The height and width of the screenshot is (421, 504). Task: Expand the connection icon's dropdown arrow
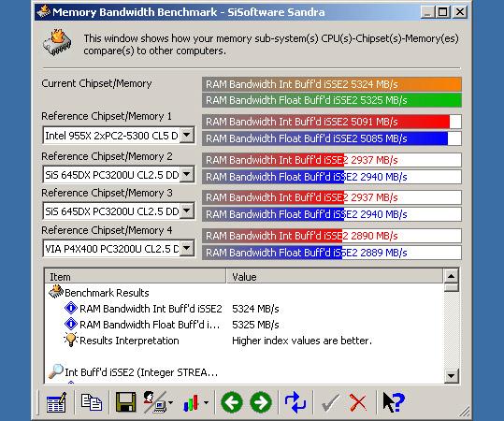(171, 402)
